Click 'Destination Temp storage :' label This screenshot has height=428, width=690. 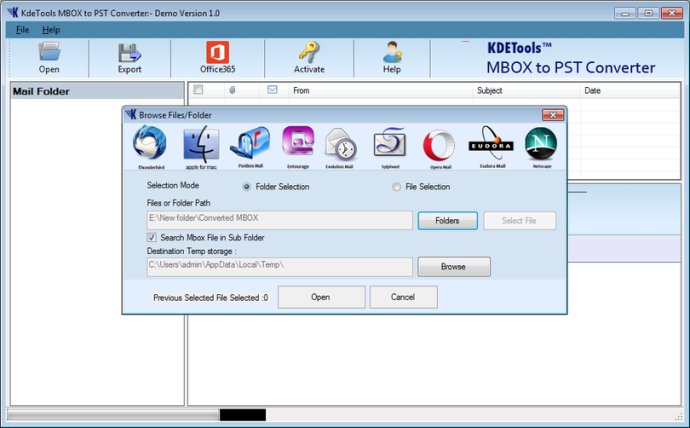(191, 251)
